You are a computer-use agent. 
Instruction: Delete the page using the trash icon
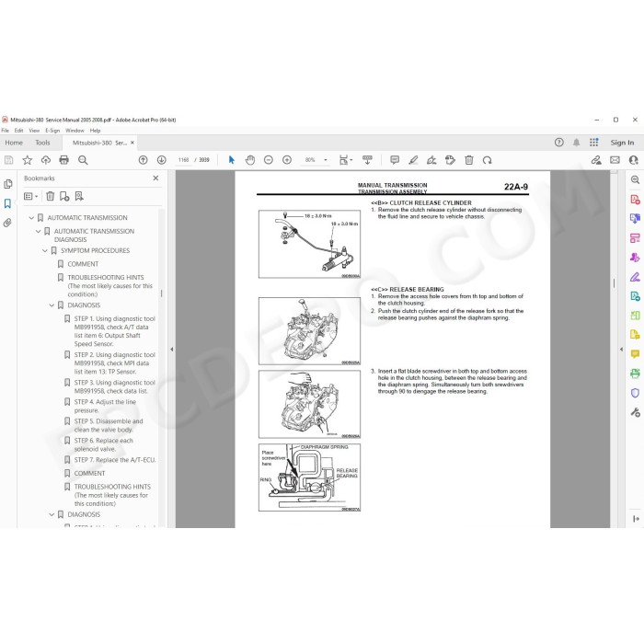(x=469, y=160)
